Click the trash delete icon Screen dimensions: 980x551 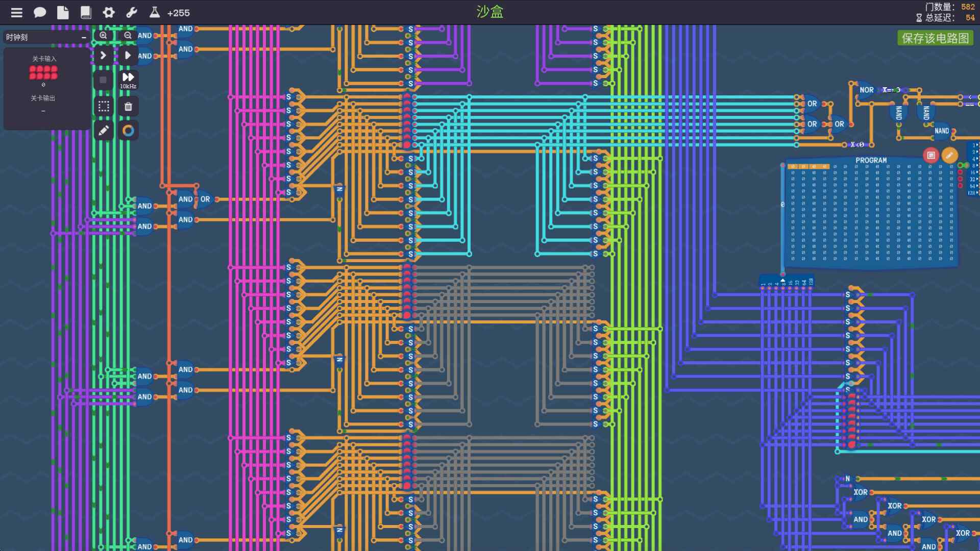point(128,106)
